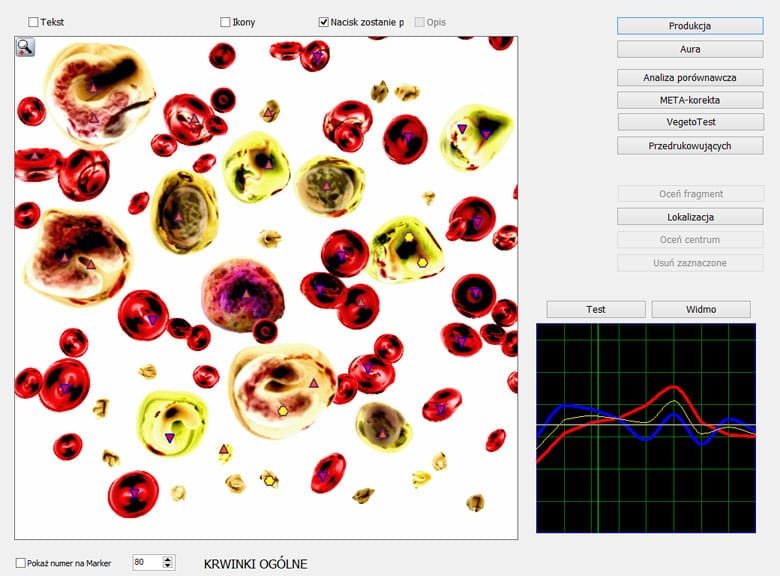780x576 pixels.
Task: Click the marker number field showing 80
Action: (x=146, y=563)
